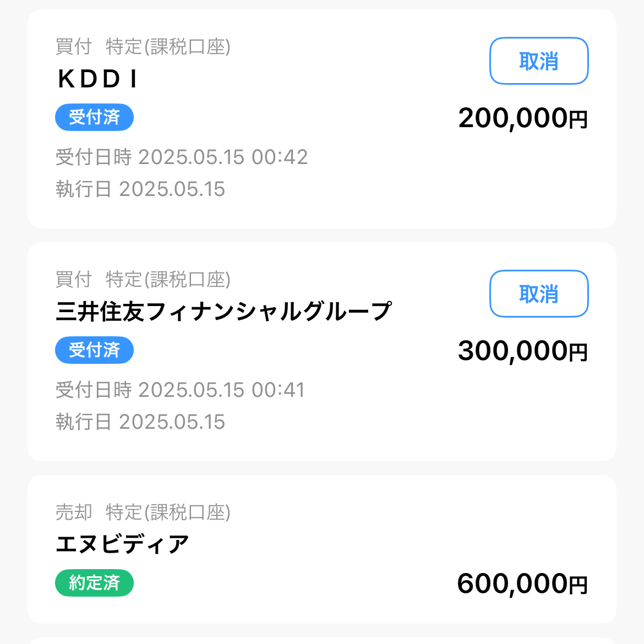
Task: Click the 受付日時 2025.05.15 00:41 line
Action: (x=180, y=390)
